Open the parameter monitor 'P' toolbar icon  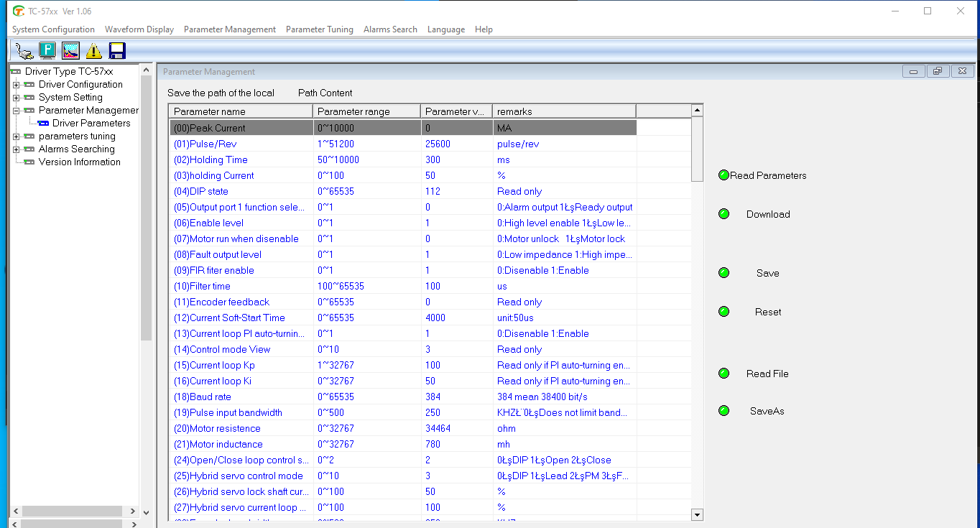[47, 50]
